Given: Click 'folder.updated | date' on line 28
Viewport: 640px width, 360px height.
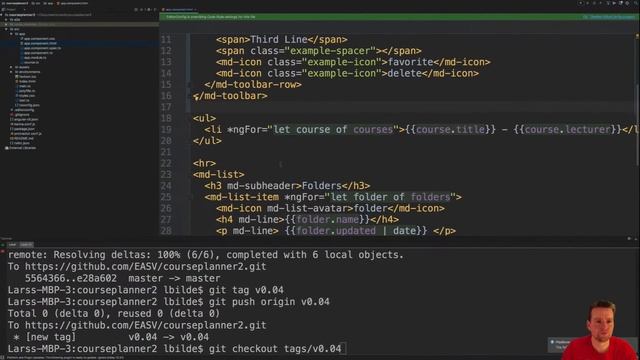Looking at the screenshot, I should [x=356, y=231].
